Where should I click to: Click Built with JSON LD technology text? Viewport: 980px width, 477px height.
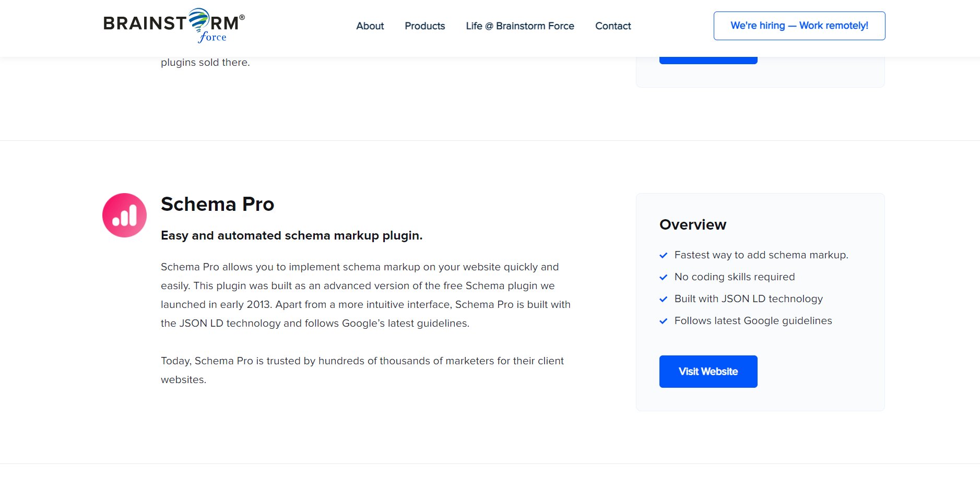tap(749, 299)
